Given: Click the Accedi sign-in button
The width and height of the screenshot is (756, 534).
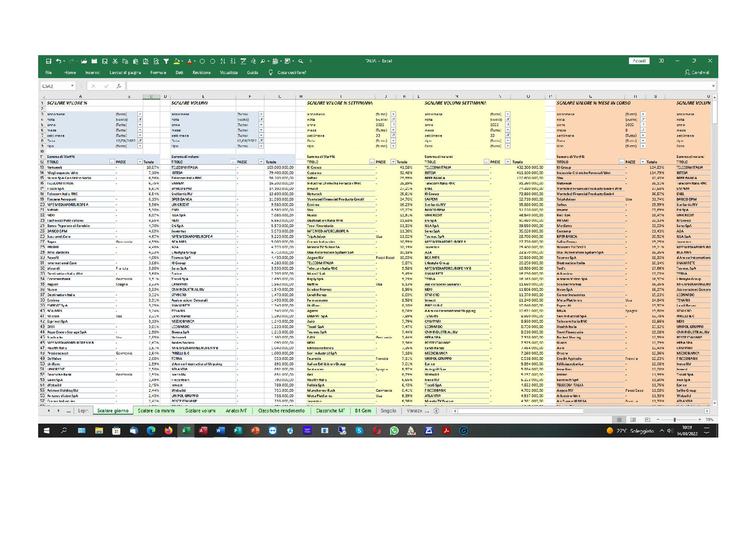Looking at the screenshot, I should click(639, 61).
